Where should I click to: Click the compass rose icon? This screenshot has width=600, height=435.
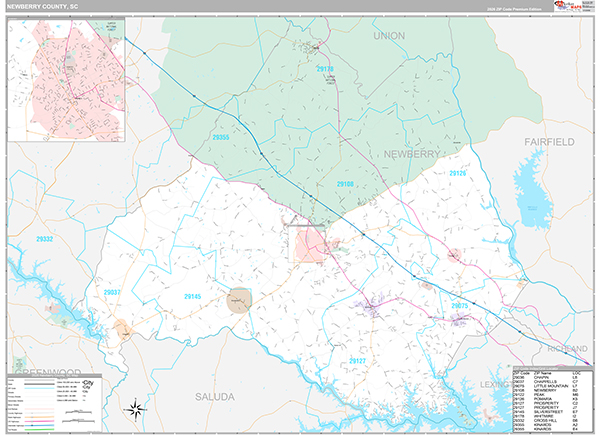pyautogui.click(x=135, y=409)
